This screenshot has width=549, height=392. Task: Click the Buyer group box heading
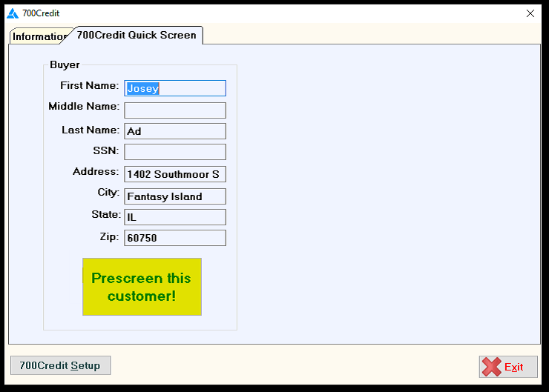pos(65,65)
